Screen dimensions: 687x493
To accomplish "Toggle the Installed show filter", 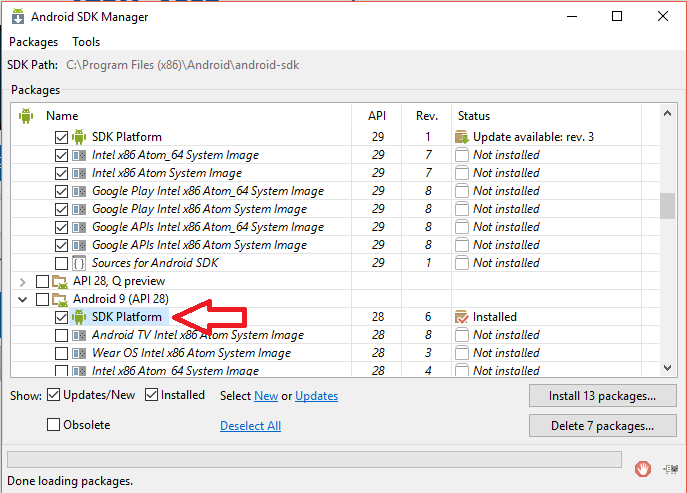I will (151, 395).
